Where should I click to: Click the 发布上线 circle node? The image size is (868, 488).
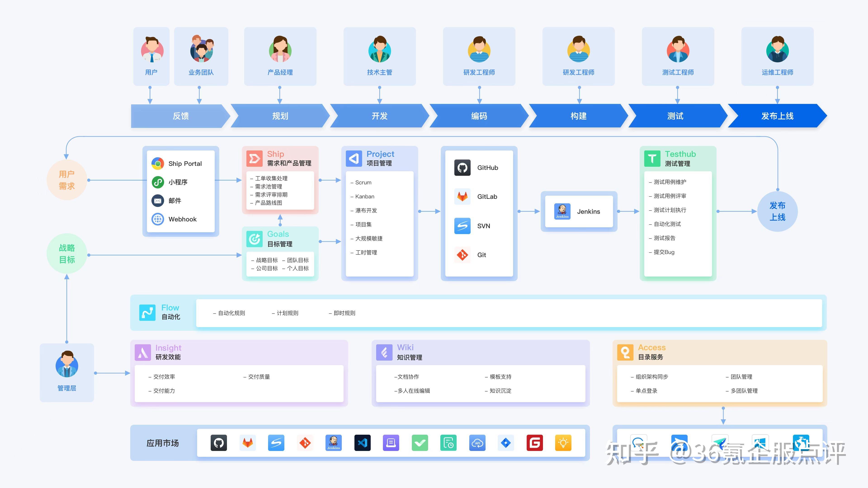pyautogui.click(x=777, y=211)
